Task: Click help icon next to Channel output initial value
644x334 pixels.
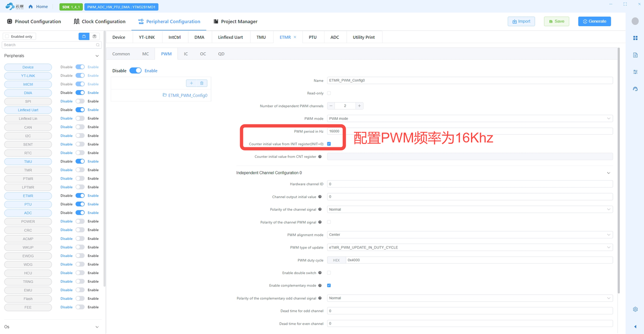Action: click(x=320, y=197)
